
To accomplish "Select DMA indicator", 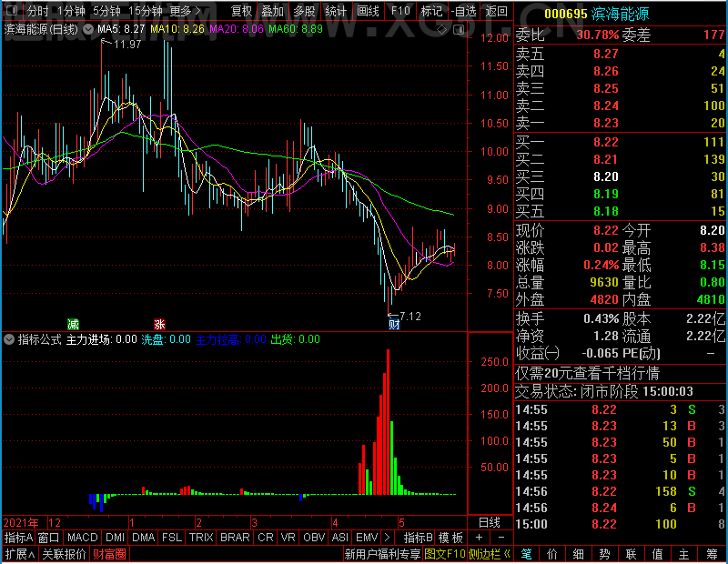I will tap(144, 538).
